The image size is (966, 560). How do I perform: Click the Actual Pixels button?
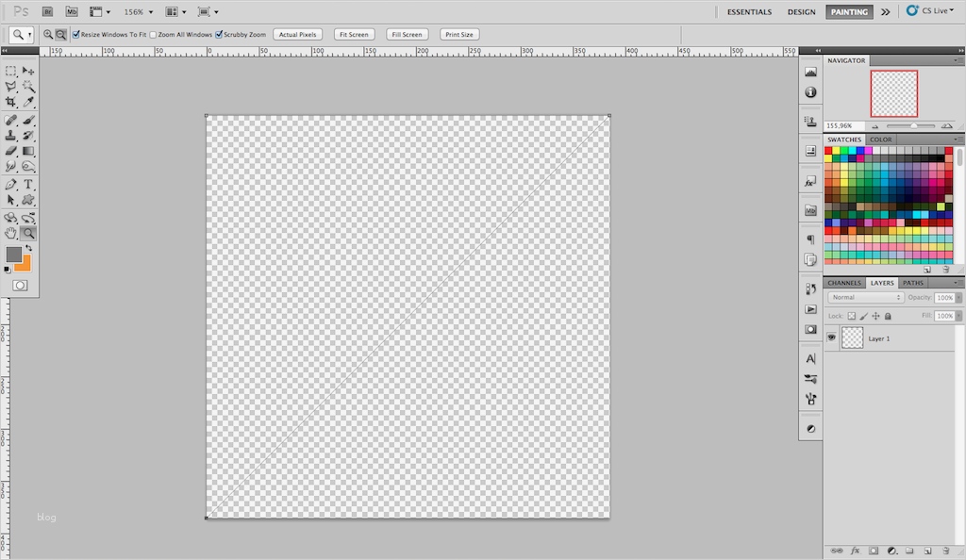pos(297,35)
